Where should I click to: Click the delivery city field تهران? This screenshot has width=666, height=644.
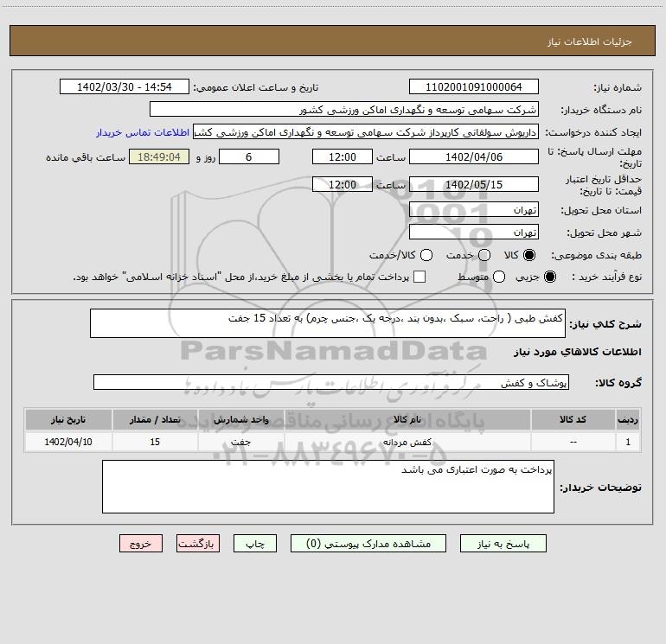[x=474, y=232]
